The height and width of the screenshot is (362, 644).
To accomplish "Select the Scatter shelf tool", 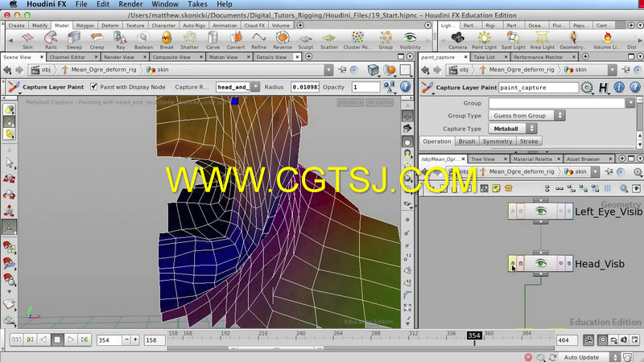I will point(329,40).
